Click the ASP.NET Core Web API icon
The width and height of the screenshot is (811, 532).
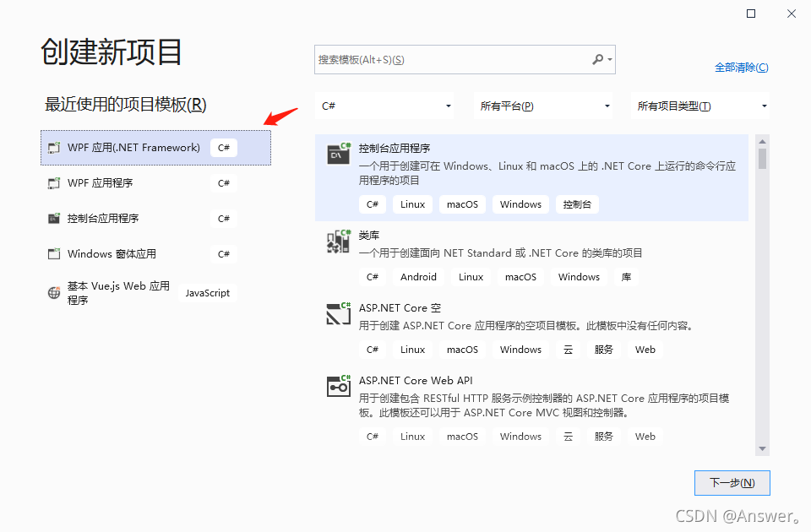click(339, 386)
